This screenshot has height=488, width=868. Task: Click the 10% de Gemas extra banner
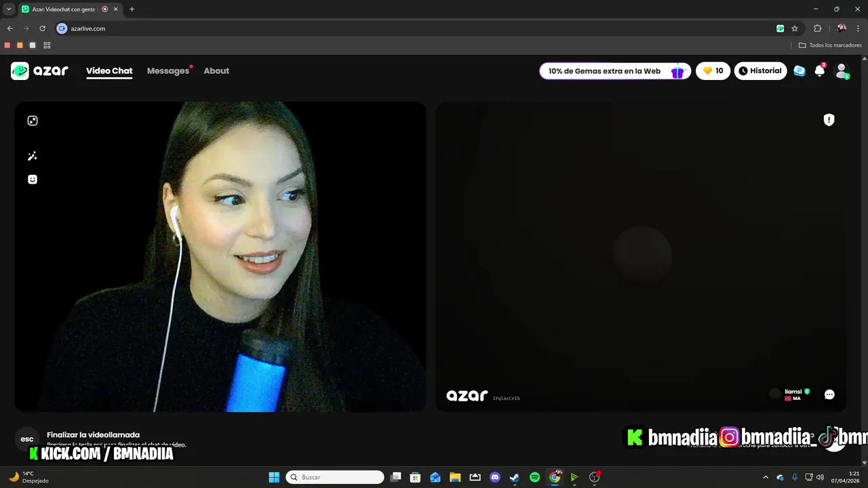click(x=615, y=70)
